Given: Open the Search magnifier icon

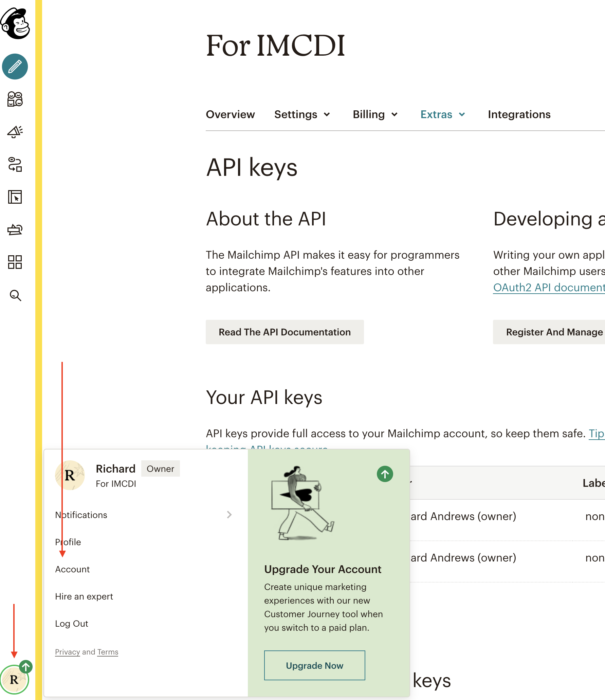Looking at the screenshot, I should pyautogui.click(x=15, y=295).
